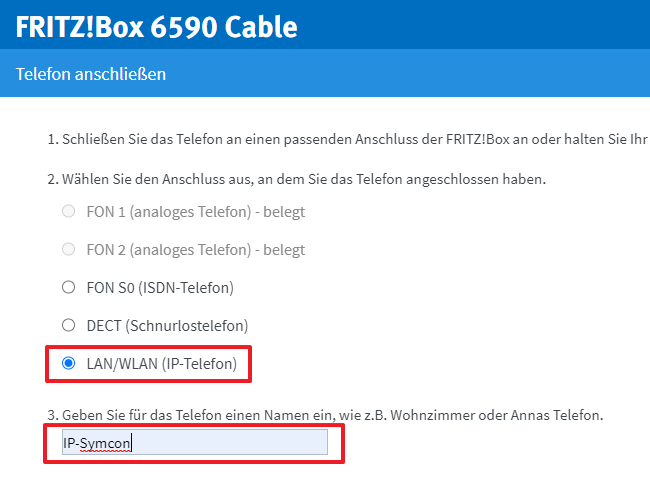The width and height of the screenshot is (650, 481).
Task: Click the 'belegt' status beside FON 2
Action: click(x=284, y=250)
